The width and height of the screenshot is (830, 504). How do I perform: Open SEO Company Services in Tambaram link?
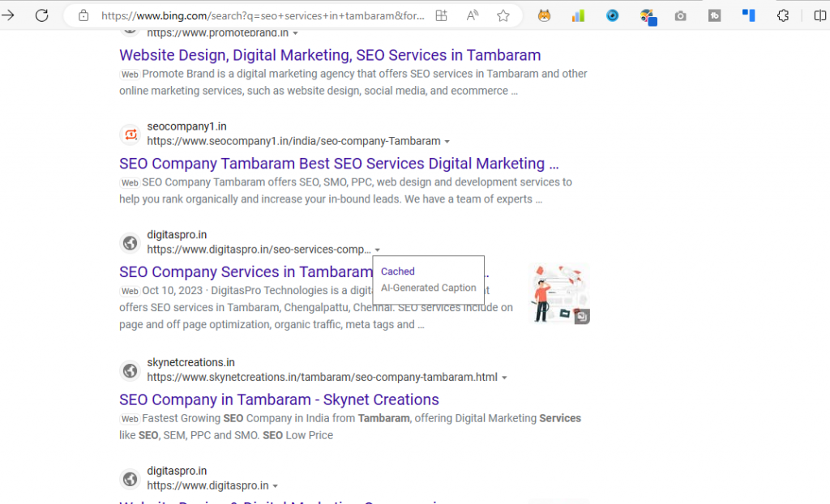click(x=246, y=272)
